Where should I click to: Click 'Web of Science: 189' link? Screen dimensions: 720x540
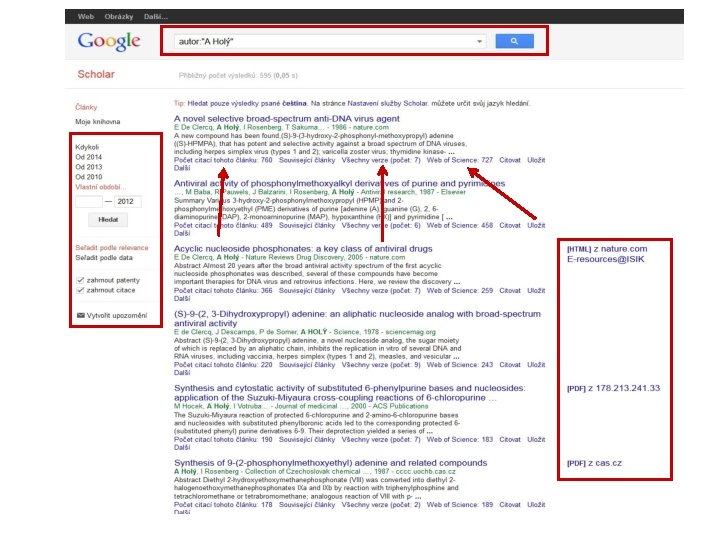click(460, 505)
